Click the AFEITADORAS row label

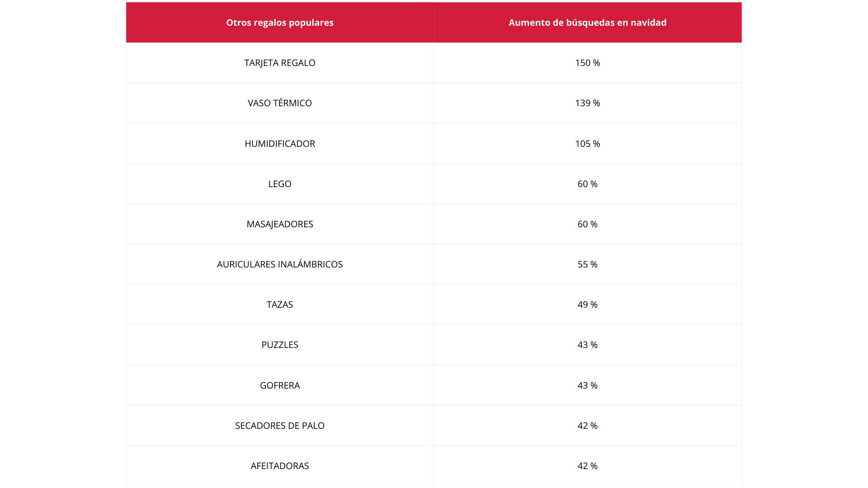(x=280, y=466)
